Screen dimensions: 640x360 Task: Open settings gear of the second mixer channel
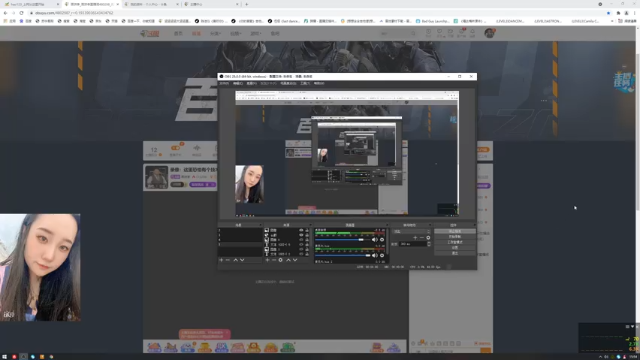(382, 256)
